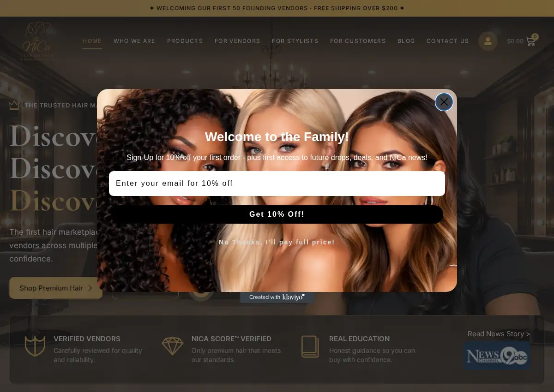Open the For Customers menu item

(x=358, y=41)
